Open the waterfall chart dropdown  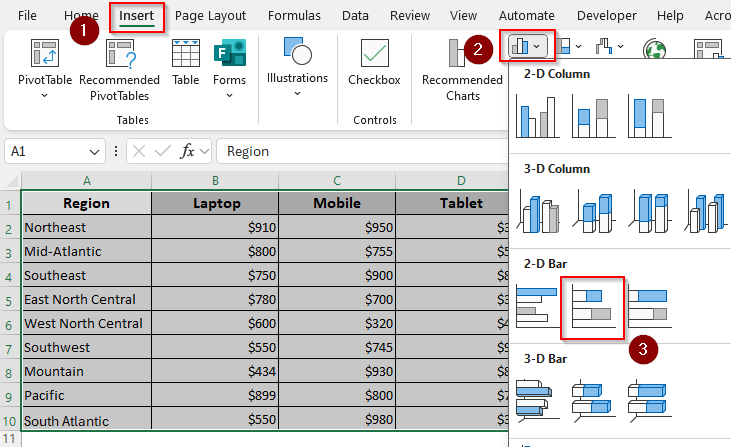pyautogui.click(x=609, y=46)
